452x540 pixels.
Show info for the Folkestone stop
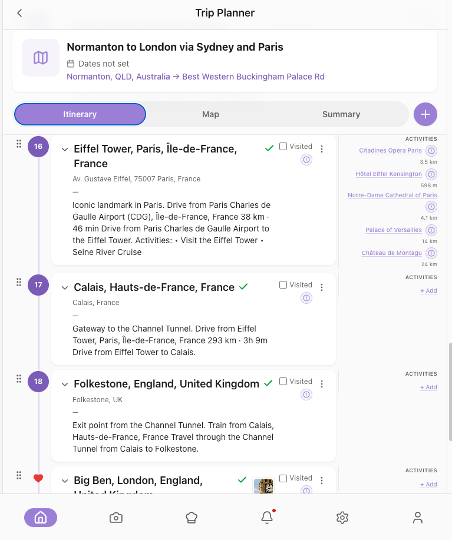[306, 395]
